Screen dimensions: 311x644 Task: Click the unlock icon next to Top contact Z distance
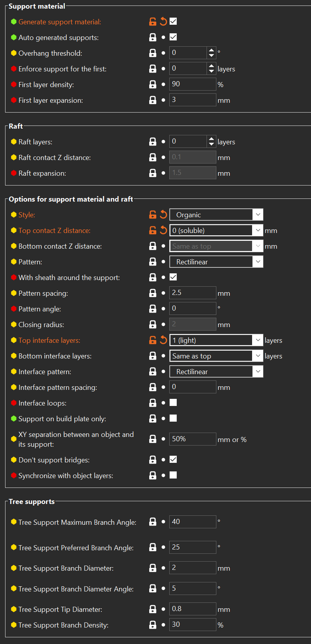152,230
